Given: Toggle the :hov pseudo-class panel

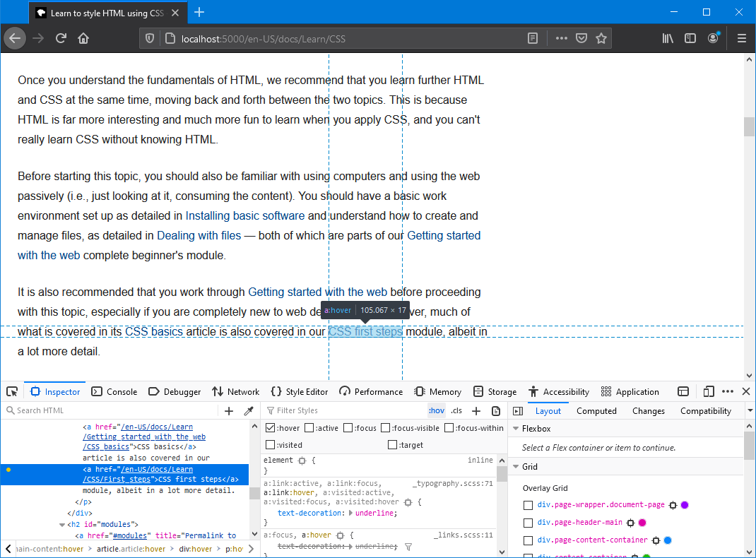Looking at the screenshot, I should tap(437, 410).
